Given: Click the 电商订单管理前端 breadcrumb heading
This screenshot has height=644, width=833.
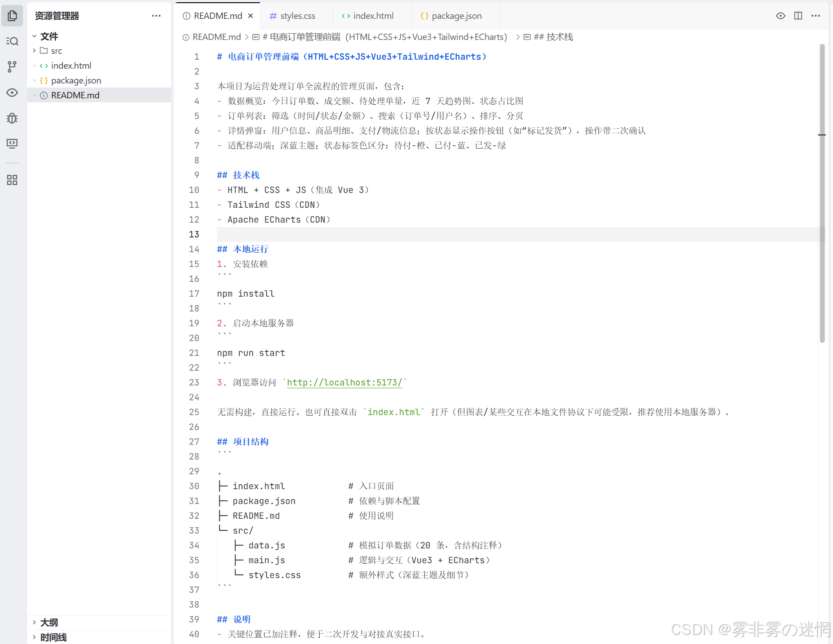Looking at the screenshot, I should tap(380, 37).
